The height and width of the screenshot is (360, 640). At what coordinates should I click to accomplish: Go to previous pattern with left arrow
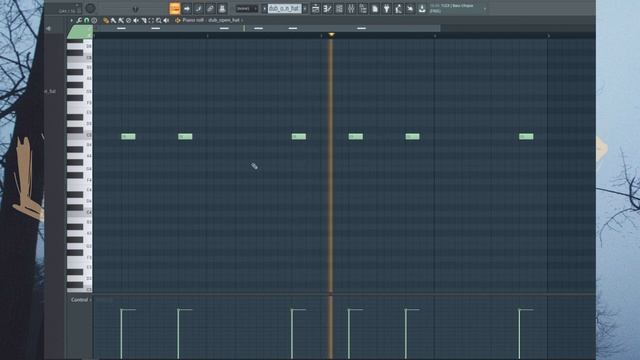(264, 8)
